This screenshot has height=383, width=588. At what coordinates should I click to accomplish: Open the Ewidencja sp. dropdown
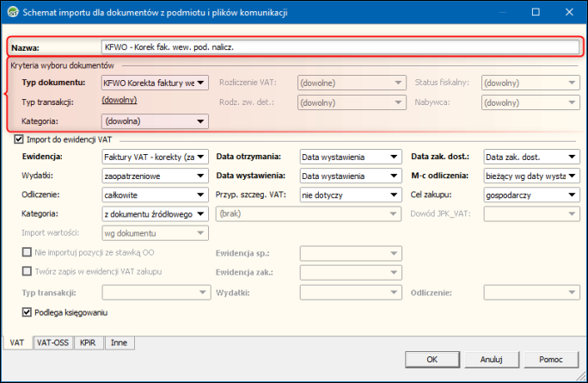351,253
